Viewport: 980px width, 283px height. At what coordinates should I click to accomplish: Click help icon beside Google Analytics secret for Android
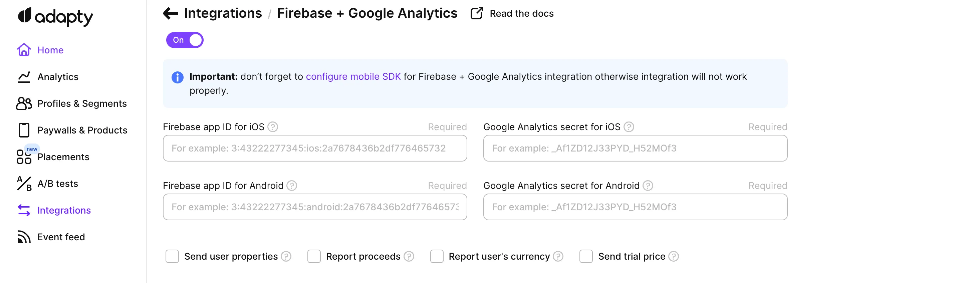click(648, 186)
